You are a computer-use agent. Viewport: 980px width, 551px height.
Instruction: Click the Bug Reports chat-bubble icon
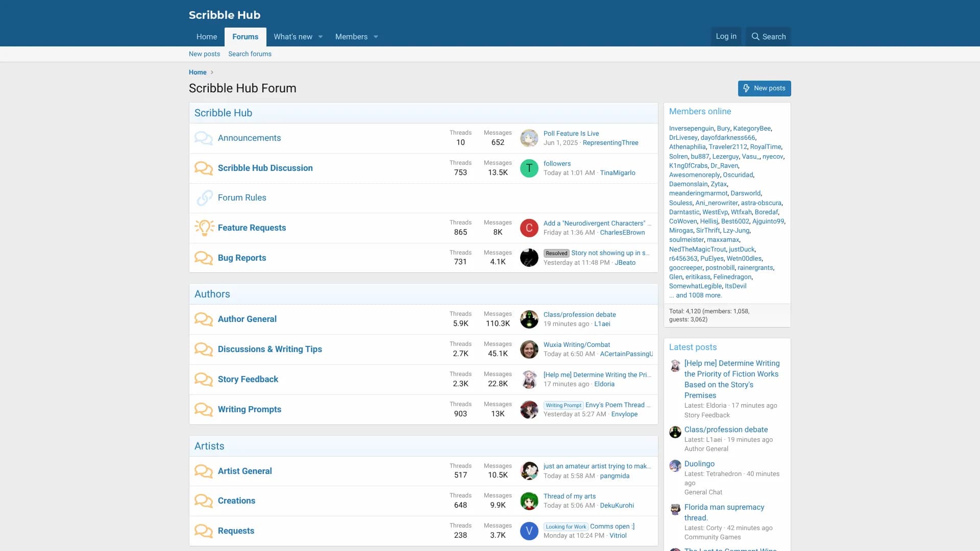pyautogui.click(x=203, y=258)
